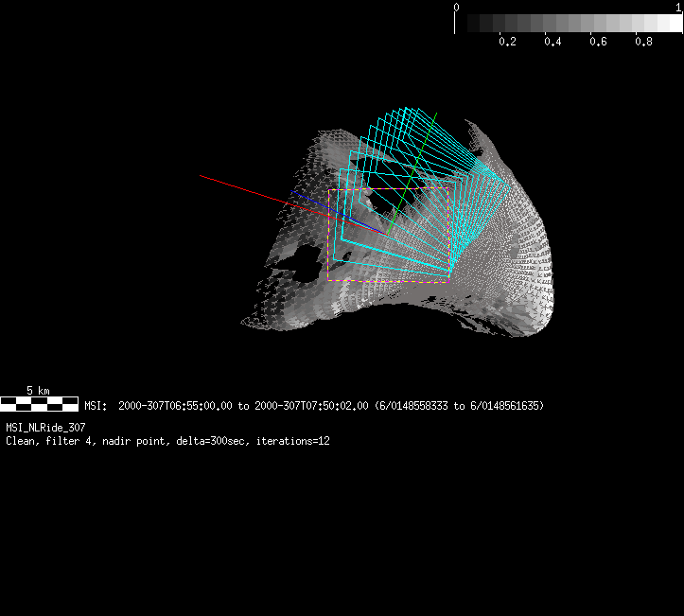Screen dimensions: 684x616
Task: Click the 0.8 tick label under the colorbar
Action: coord(643,43)
